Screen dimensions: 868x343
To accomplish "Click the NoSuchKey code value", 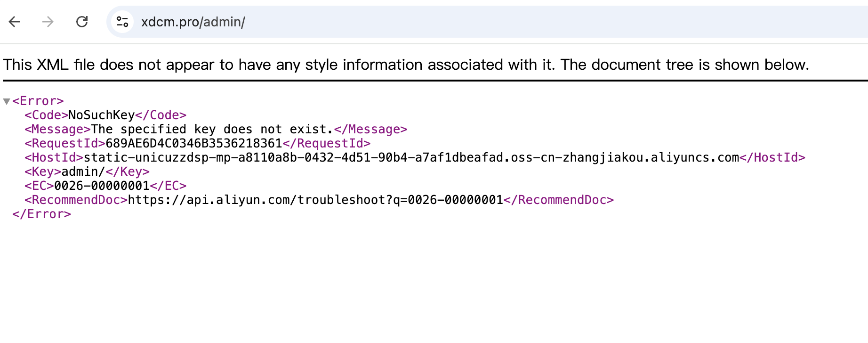I will [102, 115].
